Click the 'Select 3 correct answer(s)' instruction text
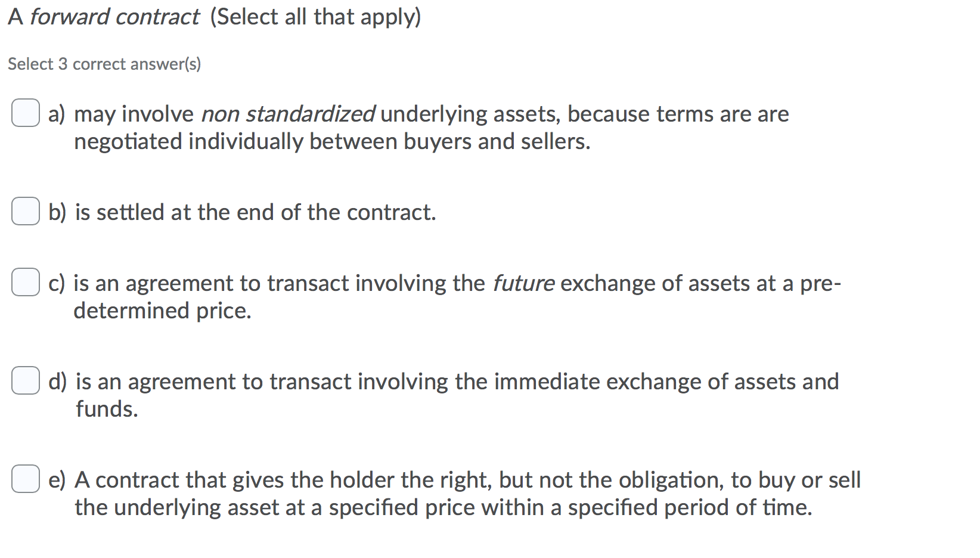The width and height of the screenshot is (980, 558). (104, 64)
